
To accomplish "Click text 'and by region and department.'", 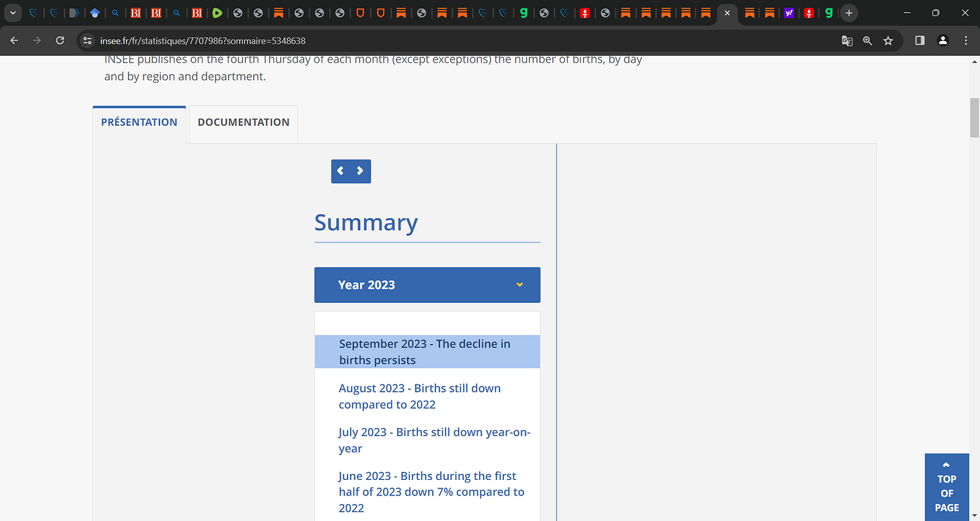I will [185, 77].
